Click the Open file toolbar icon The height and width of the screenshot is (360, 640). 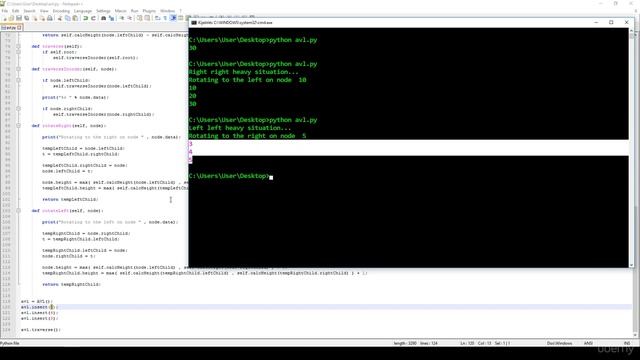click(11, 18)
